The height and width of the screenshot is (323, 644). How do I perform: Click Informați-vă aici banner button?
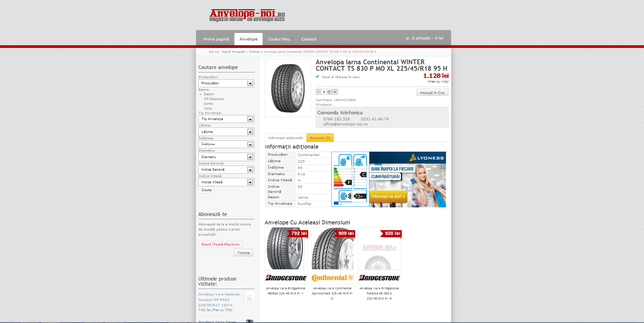coord(388,197)
